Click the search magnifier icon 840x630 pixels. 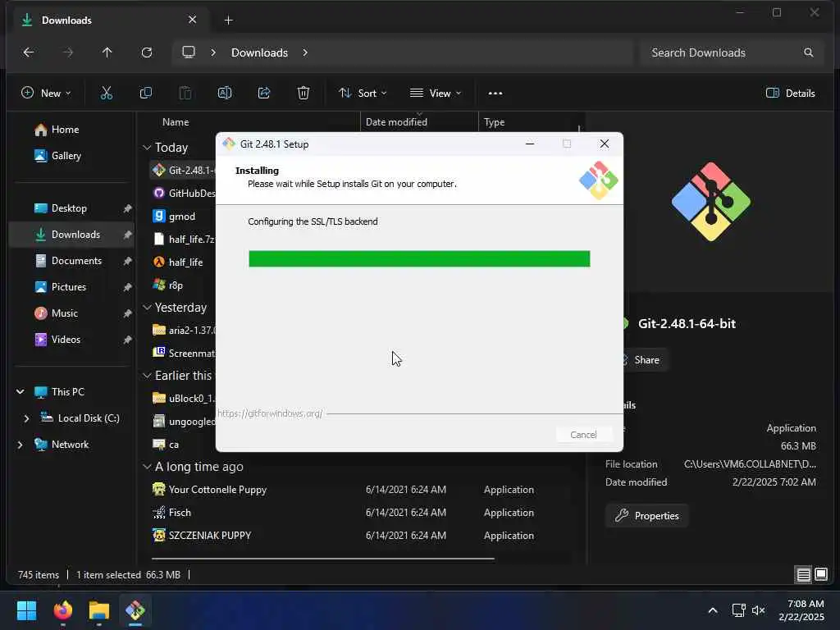[808, 52]
